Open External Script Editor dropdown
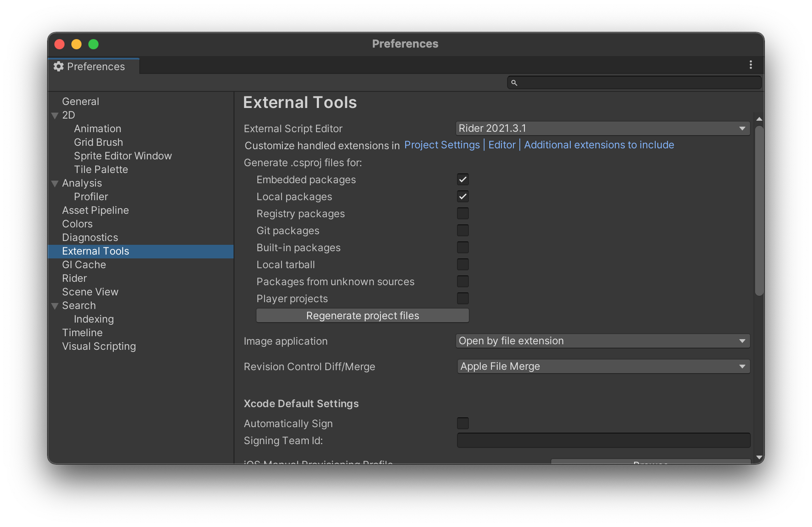The height and width of the screenshot is (527, 812). click(x=602, y=128)
